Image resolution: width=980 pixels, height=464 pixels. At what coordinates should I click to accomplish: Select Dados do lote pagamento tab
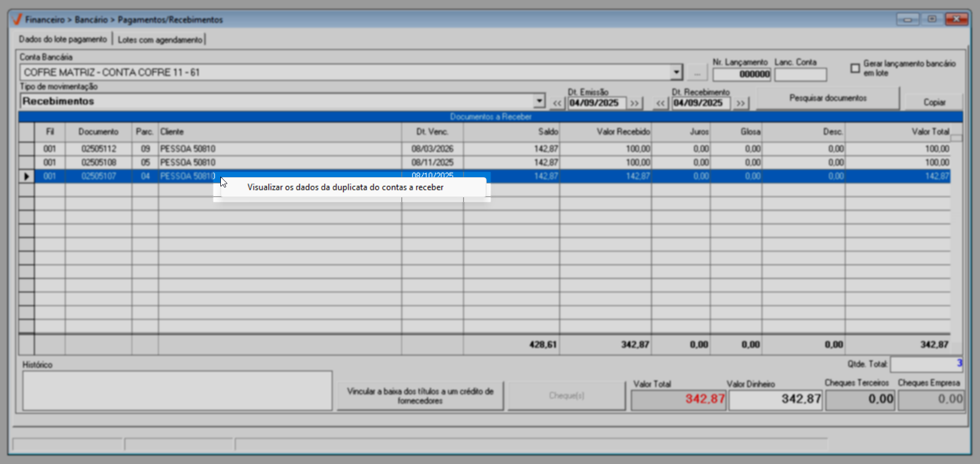pos(63,40)
